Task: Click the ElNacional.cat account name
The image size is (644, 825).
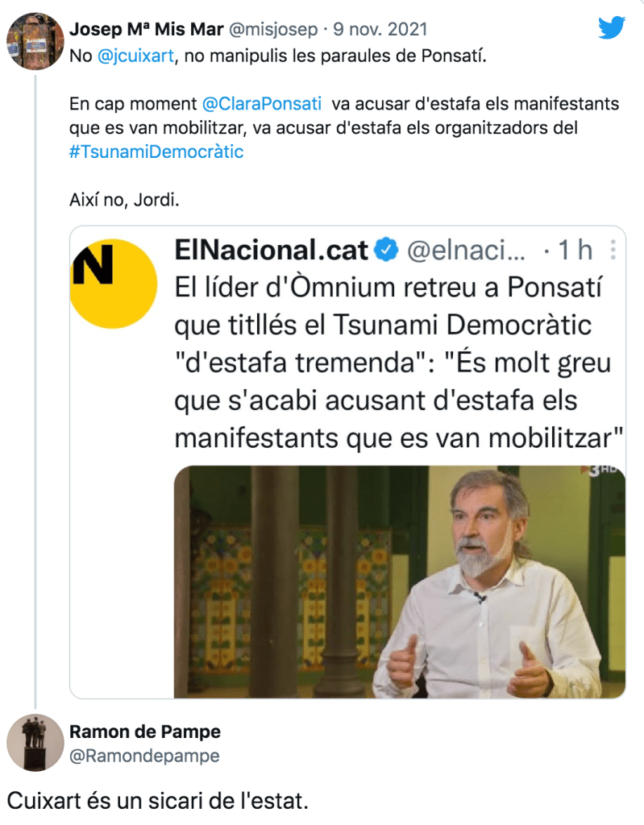Action: pos(271,251)
